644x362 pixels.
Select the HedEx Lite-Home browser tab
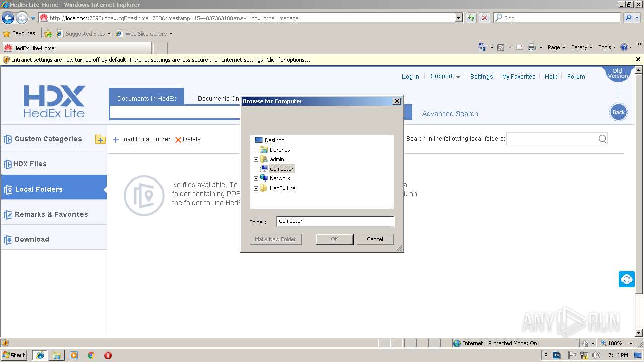pos(76,48)
